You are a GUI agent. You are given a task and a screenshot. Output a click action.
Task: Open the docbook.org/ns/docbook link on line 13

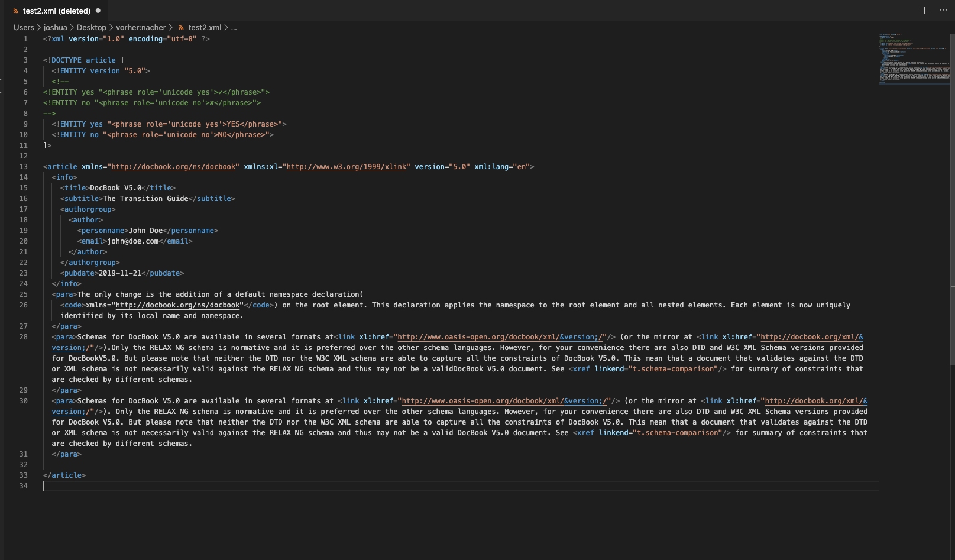tap(173, 167)
